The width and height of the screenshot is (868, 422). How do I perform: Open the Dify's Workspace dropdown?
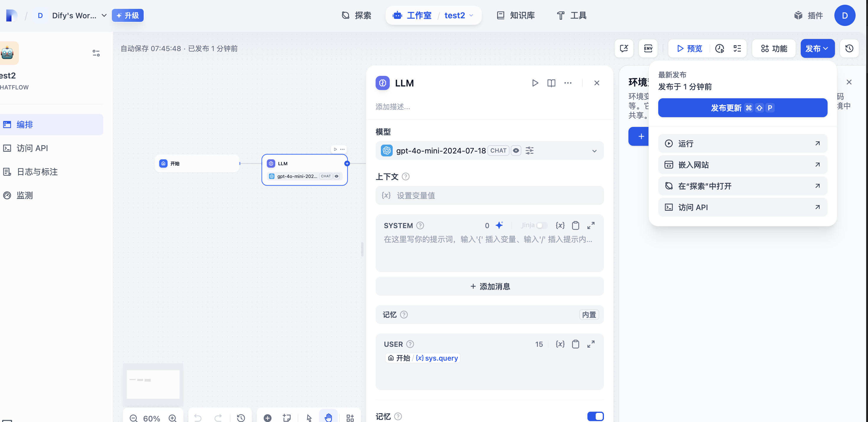[x=104, y=16]
